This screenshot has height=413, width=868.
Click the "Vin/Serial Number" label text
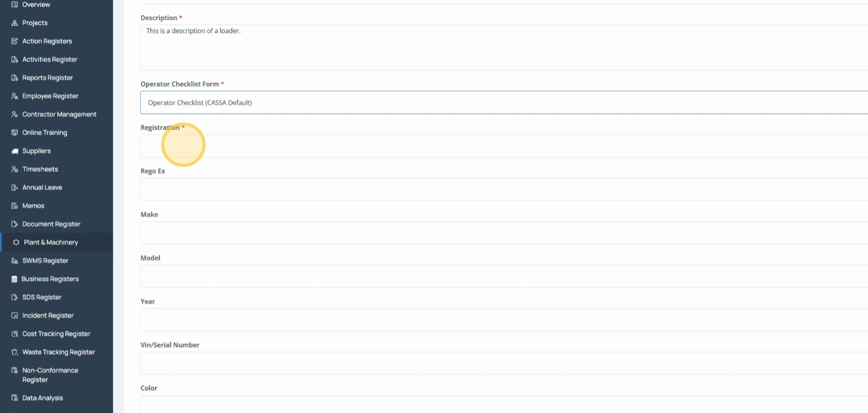(x=170, y=345)
